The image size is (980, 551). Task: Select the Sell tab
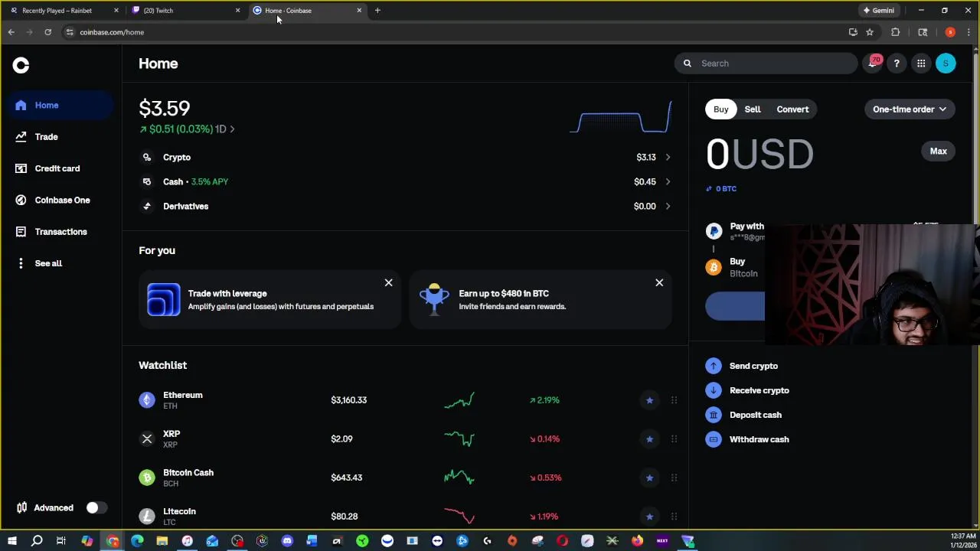tap(753, 109)
